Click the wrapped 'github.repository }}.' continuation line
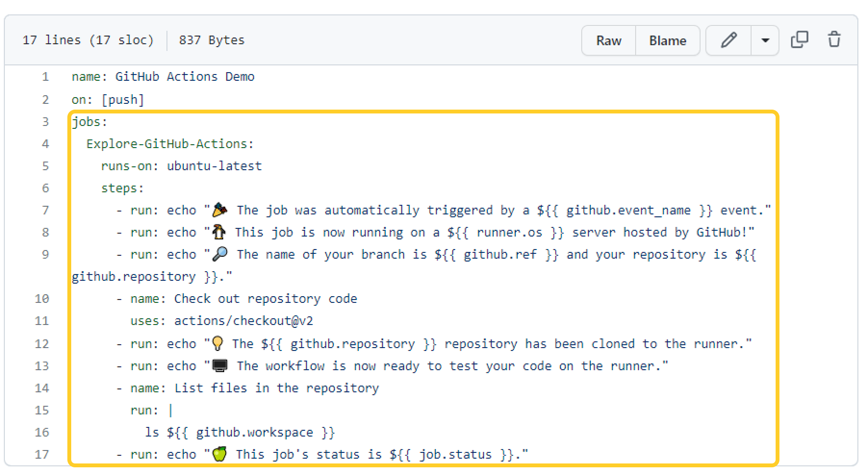Screen dimensions: 868x475 [x=152, y=277]
